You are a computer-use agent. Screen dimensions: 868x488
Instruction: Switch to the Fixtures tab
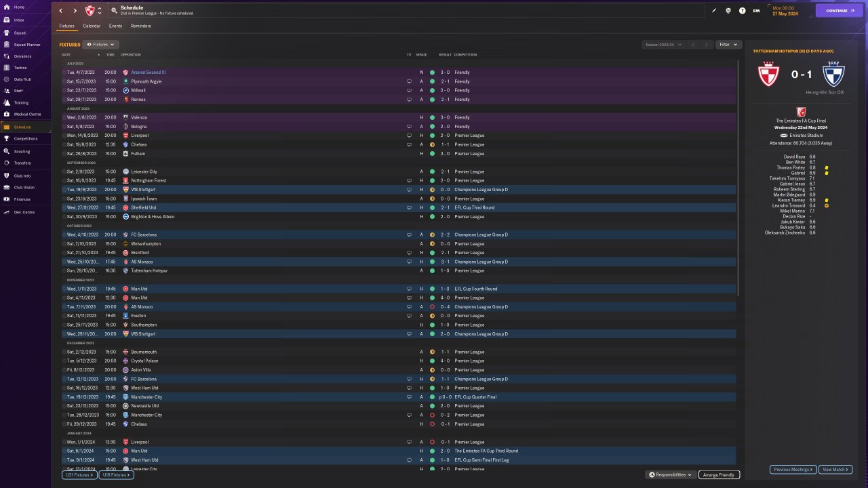tap(66, 26)
